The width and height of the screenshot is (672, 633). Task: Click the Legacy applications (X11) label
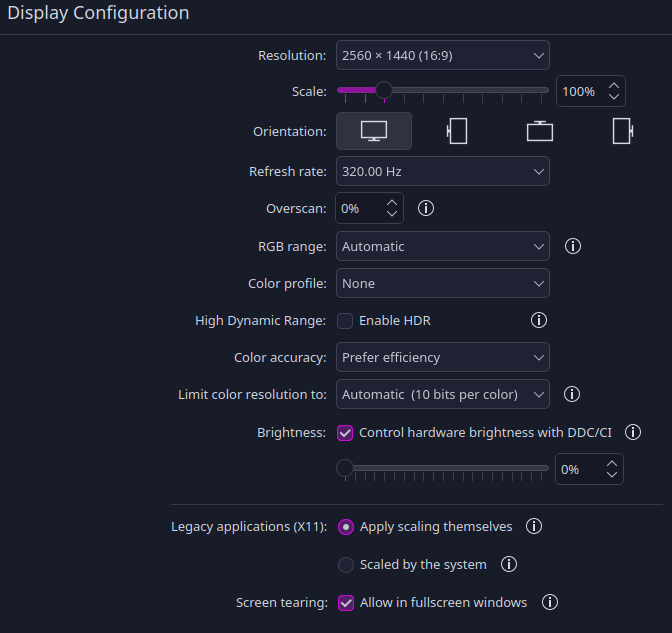point(249,526)
